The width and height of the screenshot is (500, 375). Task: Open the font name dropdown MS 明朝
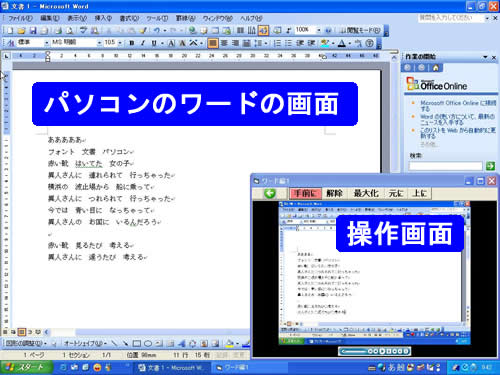[x=99, y=43]
